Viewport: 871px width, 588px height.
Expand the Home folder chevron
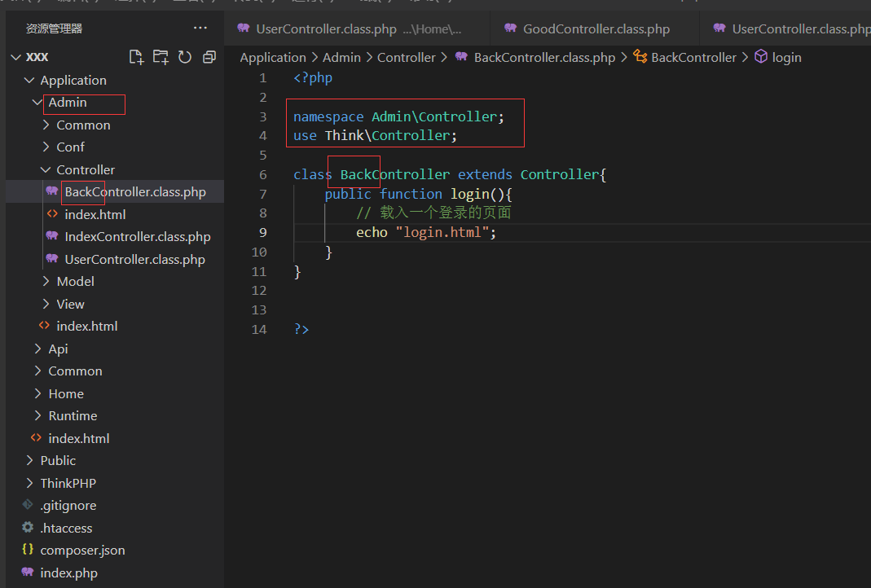pos(37,393)
